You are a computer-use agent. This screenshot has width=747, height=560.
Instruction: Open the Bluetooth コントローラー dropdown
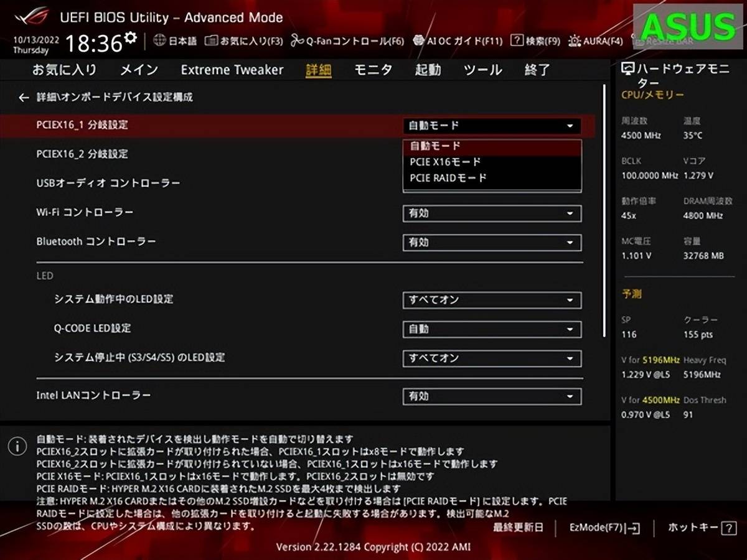(492, 243)
